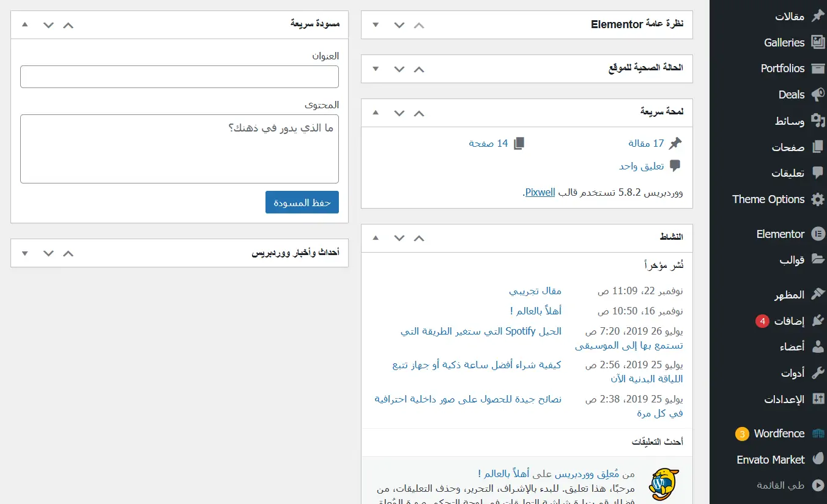Screen dimensions: 827x504
Task: Collapse the النشاط panel with its triangle
Action: point(376,238)
